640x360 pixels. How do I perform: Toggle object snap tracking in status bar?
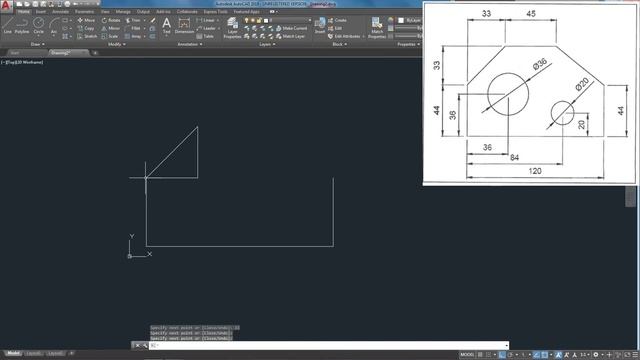pyautogui.click(x=536, y=355)
